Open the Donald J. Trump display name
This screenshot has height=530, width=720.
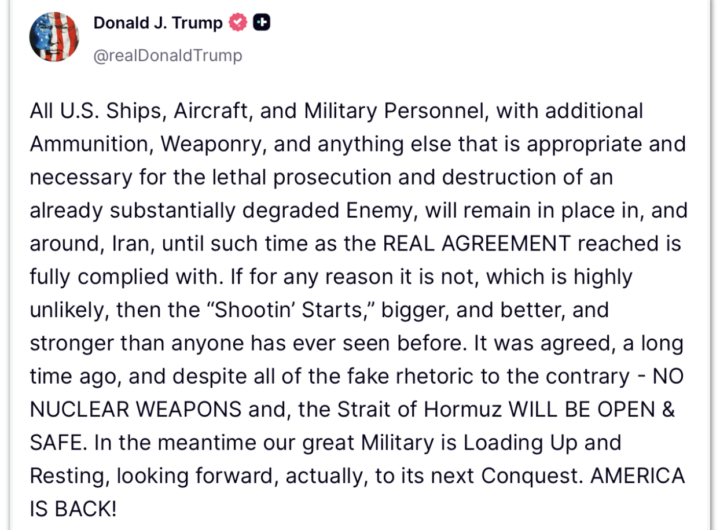click(x=158, y=22)
